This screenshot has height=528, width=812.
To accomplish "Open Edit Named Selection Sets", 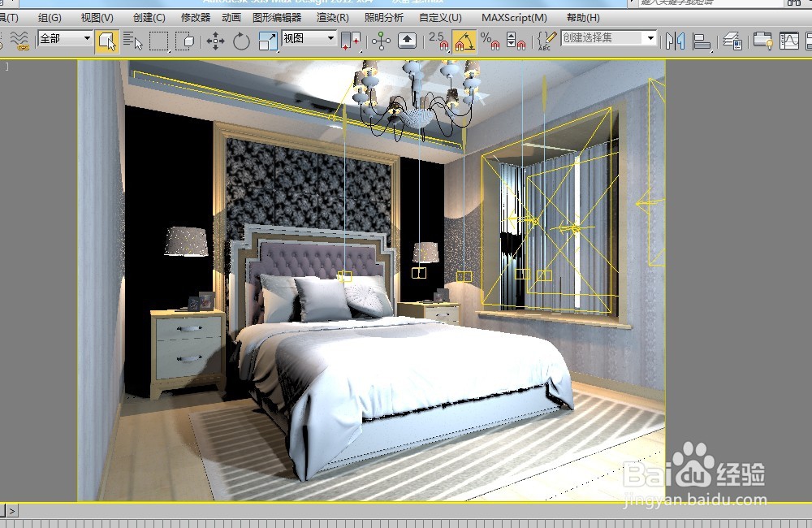I will point(546,41).
